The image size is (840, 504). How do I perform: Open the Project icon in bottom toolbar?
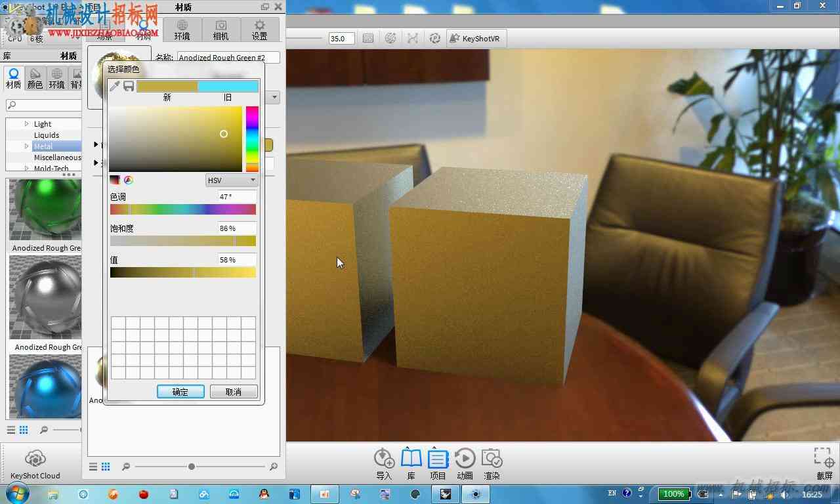(x=438, y=464)
